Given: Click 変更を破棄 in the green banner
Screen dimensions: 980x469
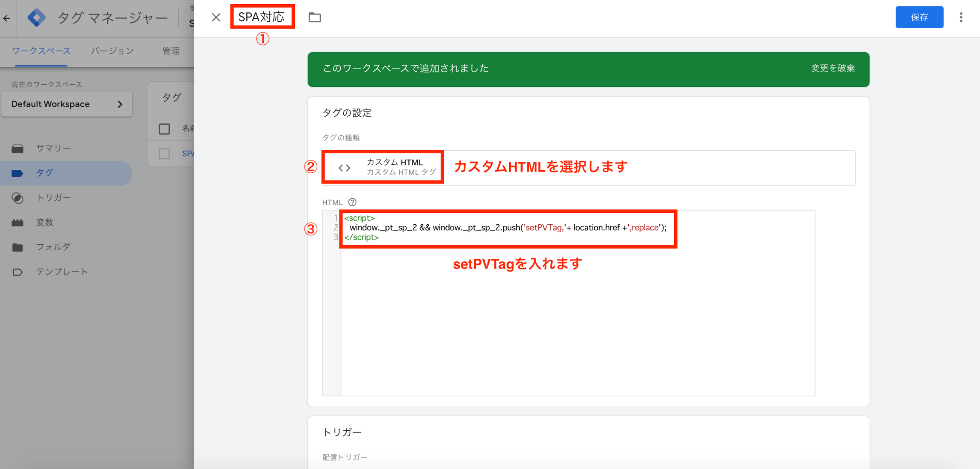Looking at the screenshot, I should pyautogui.click(x=832, y=68).
